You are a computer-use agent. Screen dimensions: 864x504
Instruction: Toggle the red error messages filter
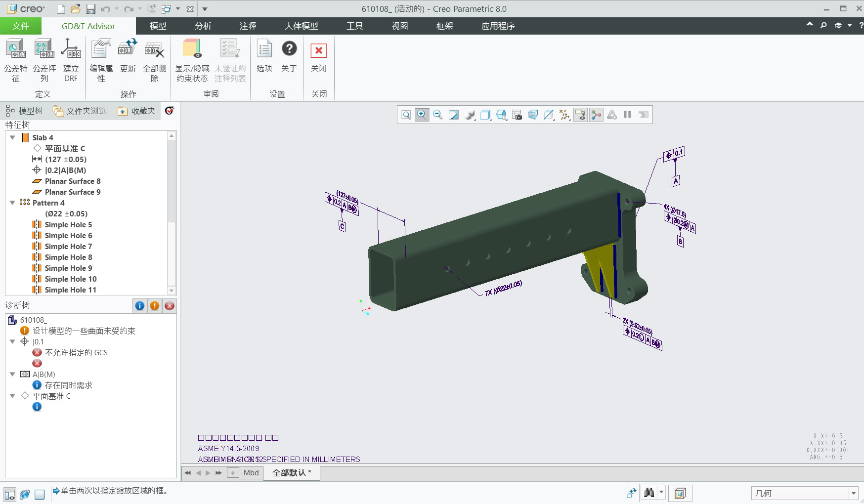pos(170,306)
